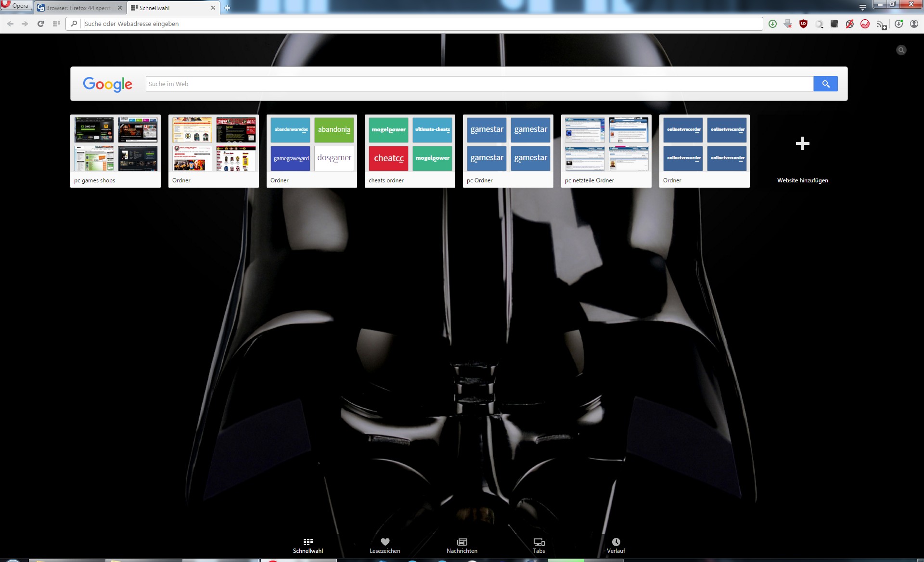Show Verlauf history page
Screen dimensions: 924x562
pos(616,545)
